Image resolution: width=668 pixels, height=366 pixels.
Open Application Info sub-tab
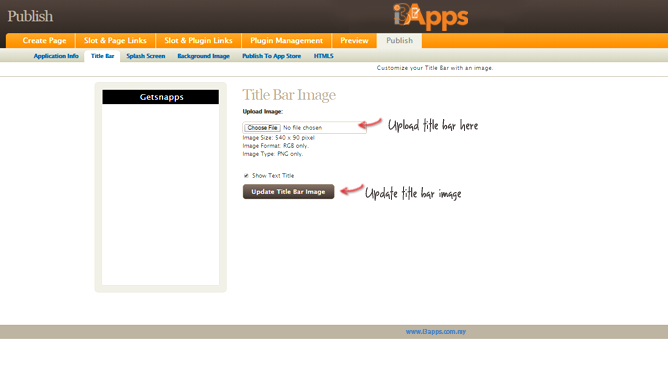coord(56,56)
